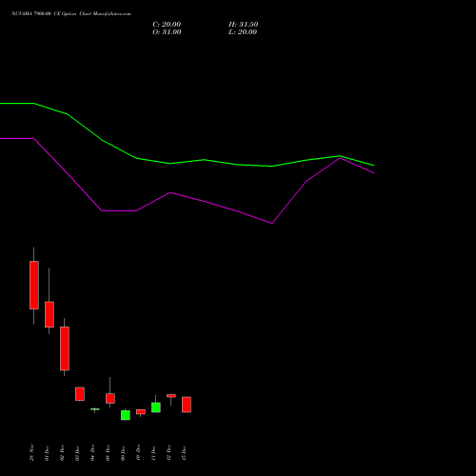Click the high value H: 31.50
This screenshot has width=476, height=476.
tap(243, 25)
